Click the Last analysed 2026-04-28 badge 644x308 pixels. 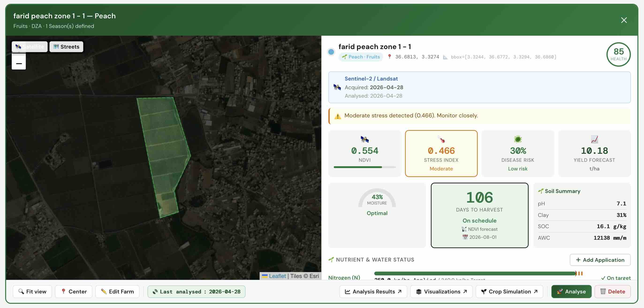point(196,292)
